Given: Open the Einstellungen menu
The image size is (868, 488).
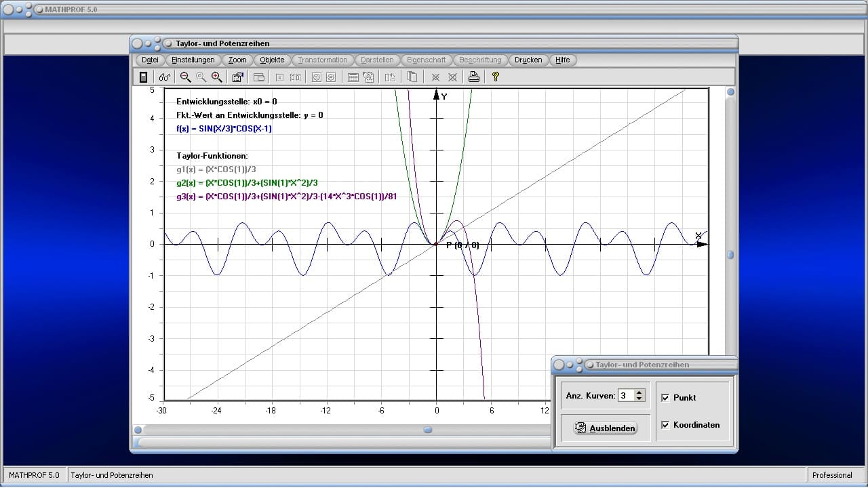Looking at the screenshot, I should click(x=193, y=60).
